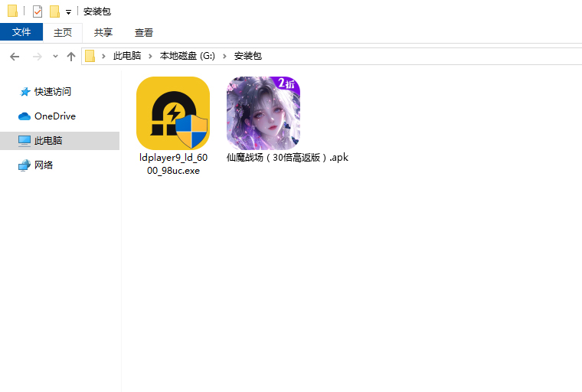Expand the chevron after 此电脑 in path
This screenshot has height=392, width=582.
point(150,56)
